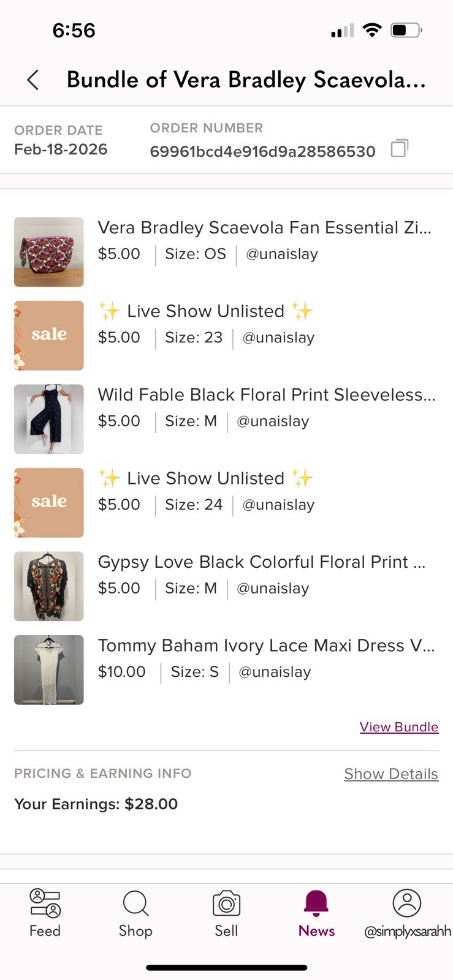Tap the size 24 sale thumbnail
Screen dimensions: 453x980
click(x=49, y=503)
